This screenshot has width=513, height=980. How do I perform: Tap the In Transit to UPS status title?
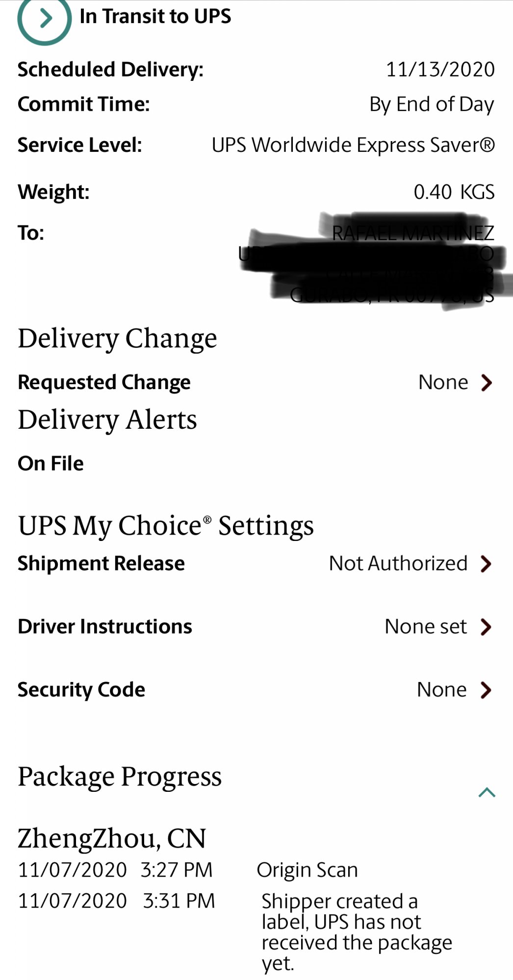click(155, 17)
